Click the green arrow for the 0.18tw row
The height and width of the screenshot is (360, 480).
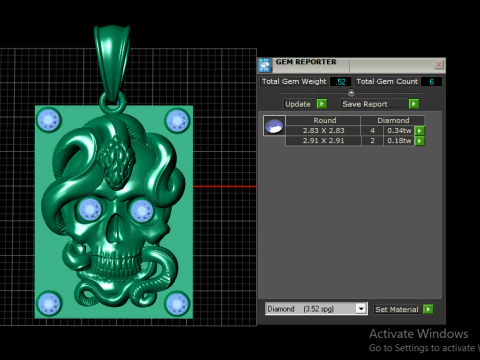(419, 141)
